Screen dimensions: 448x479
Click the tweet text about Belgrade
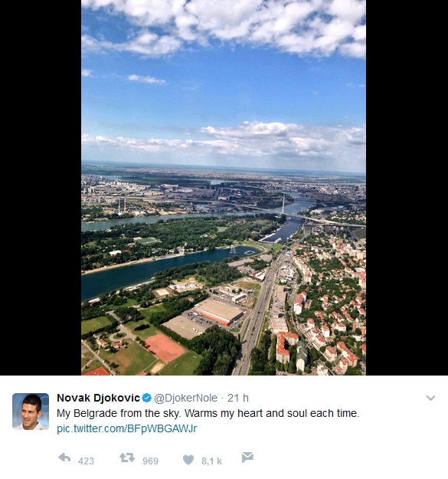tap(208, 413)
